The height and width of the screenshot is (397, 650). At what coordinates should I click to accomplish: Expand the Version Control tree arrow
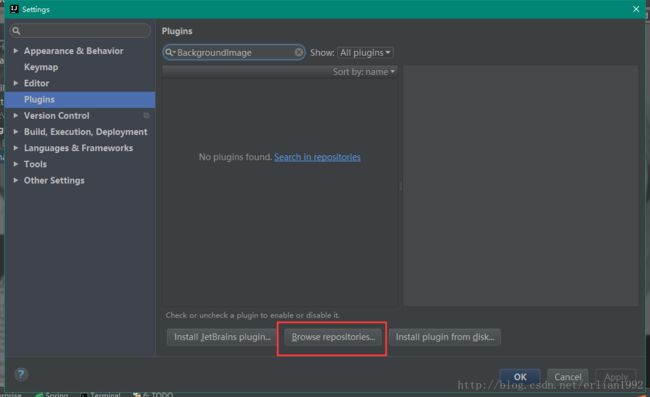15,116
